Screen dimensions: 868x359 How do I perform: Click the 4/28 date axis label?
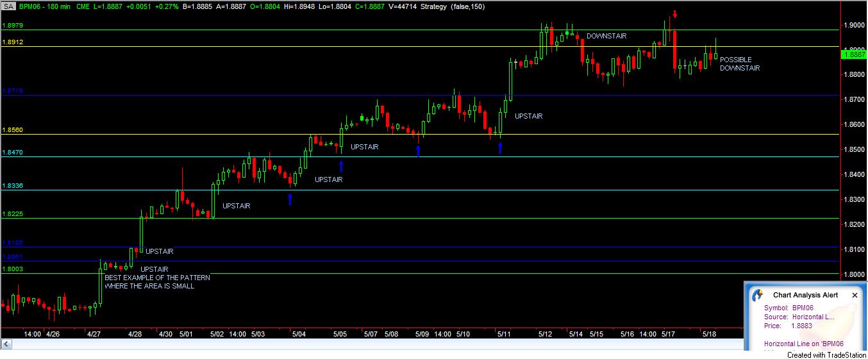point(135,334)
